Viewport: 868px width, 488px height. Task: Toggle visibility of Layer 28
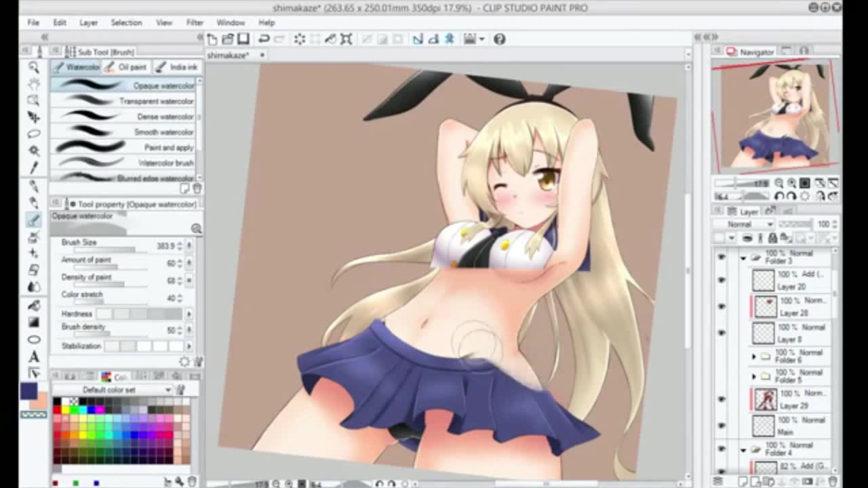(721, 306)
